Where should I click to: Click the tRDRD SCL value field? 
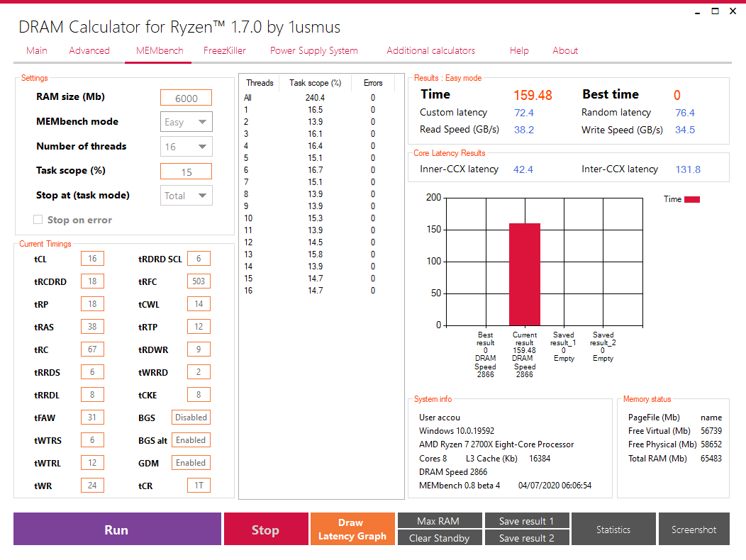[199, 258]
